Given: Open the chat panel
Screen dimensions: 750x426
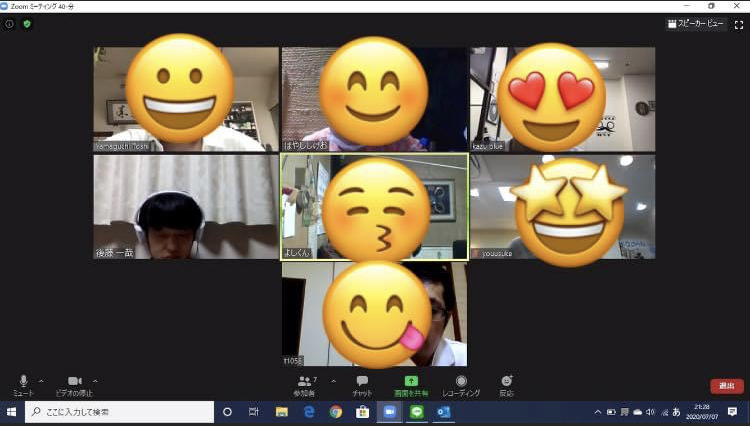Looking at the screenshot, I should [x=362, y=385].
